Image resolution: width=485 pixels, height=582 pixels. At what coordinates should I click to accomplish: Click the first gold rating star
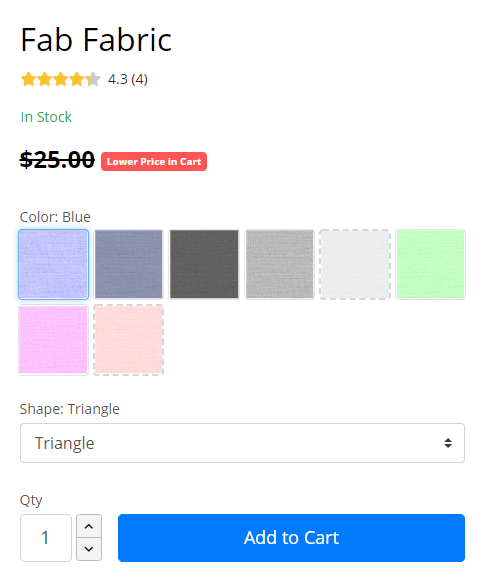click(28, 79)
